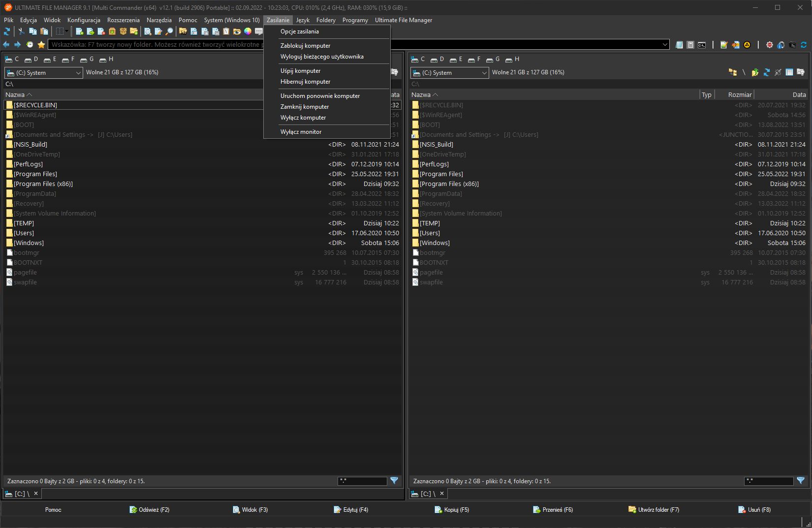Open the calculator icon in right toolbar

(690, 45)
